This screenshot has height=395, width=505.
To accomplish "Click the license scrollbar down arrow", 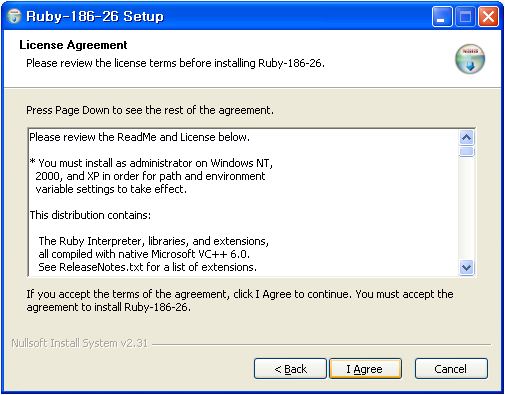I will 466,267.
